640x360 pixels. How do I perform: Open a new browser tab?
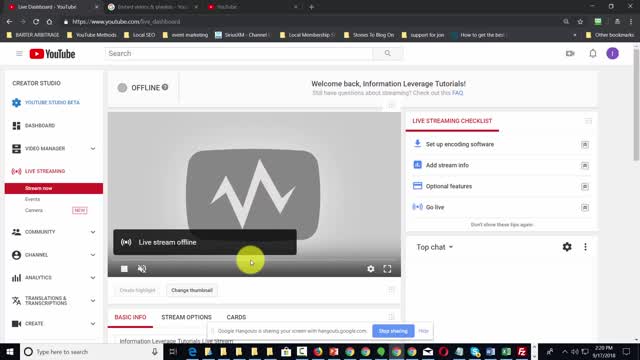(311, 7)
